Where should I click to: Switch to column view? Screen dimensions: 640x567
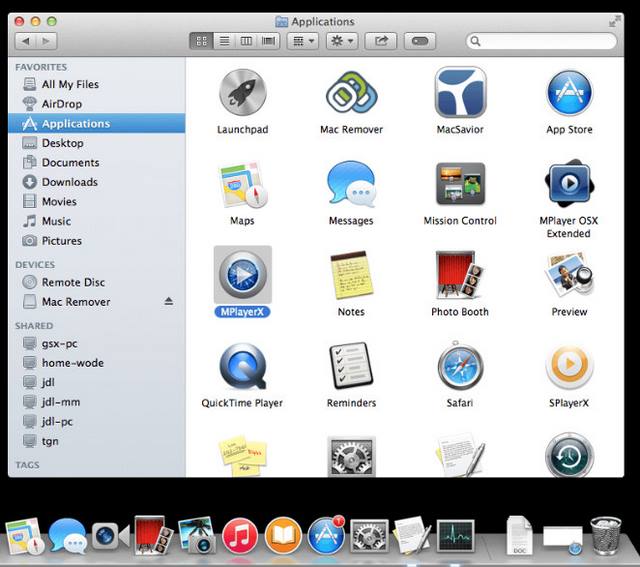246,41
